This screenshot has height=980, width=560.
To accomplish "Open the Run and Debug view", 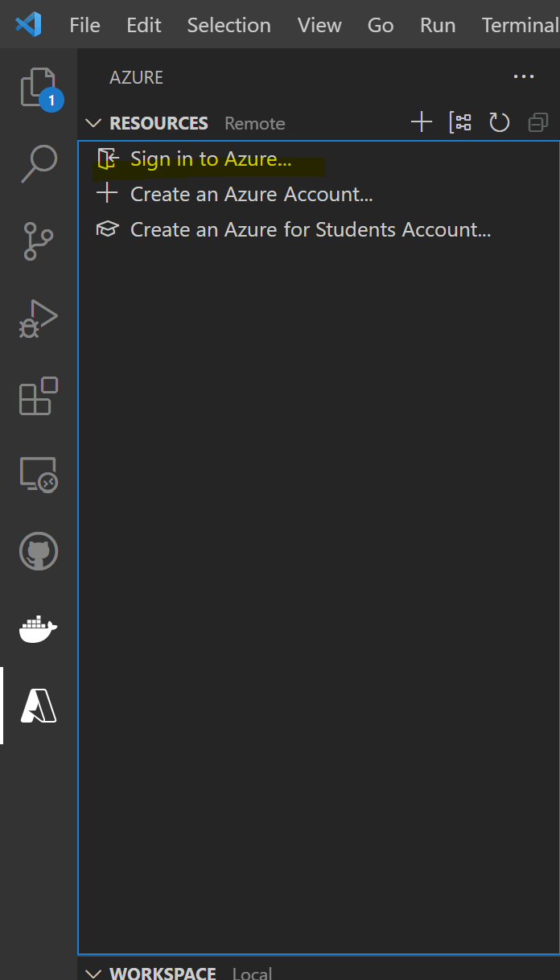I will point(39,318).
